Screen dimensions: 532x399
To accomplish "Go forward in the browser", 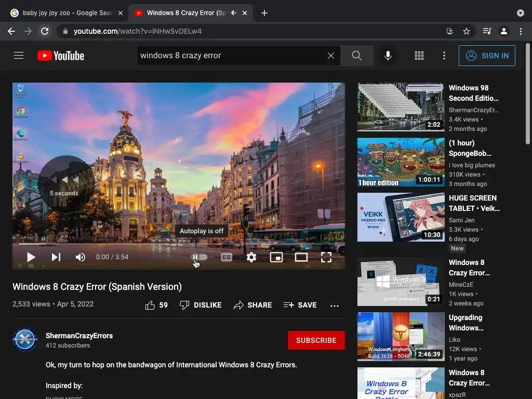I will 28,31.
